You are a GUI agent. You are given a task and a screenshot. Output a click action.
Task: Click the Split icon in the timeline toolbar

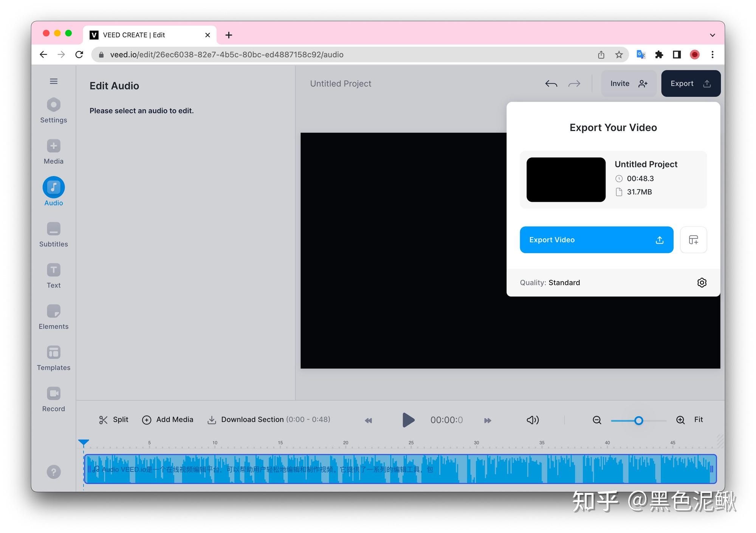click(x=104, y=420)
